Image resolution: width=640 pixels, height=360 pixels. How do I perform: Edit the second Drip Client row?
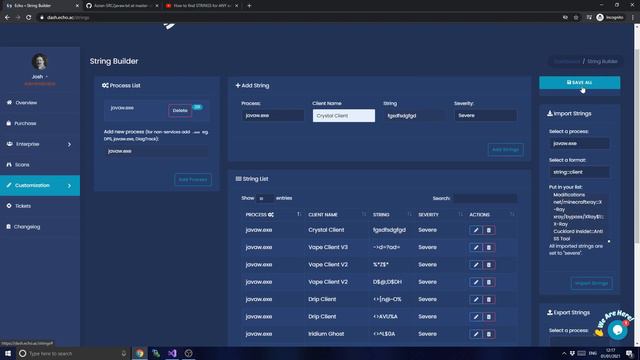pos(476,317)
